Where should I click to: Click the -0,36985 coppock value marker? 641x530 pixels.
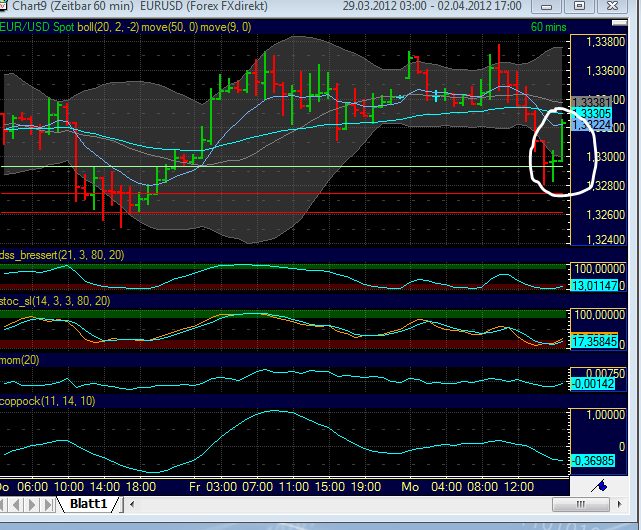point(592,461)
